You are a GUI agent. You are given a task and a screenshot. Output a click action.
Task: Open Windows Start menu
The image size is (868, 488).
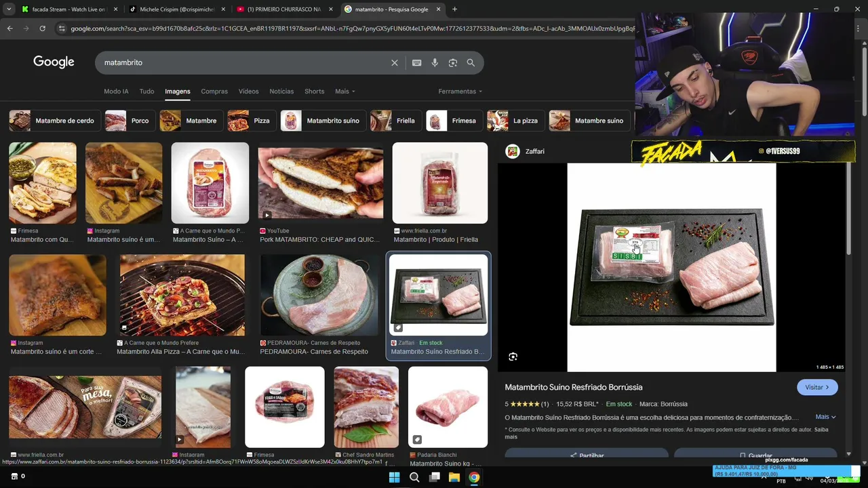[x=394, y=477]
